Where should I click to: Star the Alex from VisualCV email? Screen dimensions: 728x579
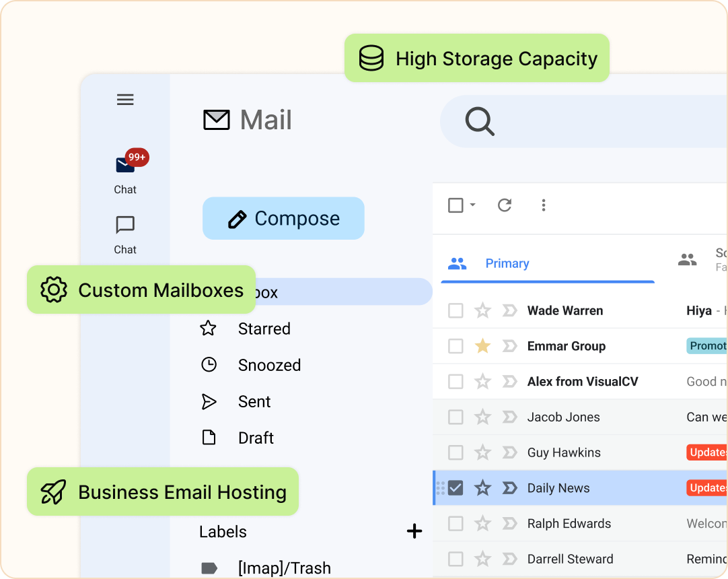(483, 382)
